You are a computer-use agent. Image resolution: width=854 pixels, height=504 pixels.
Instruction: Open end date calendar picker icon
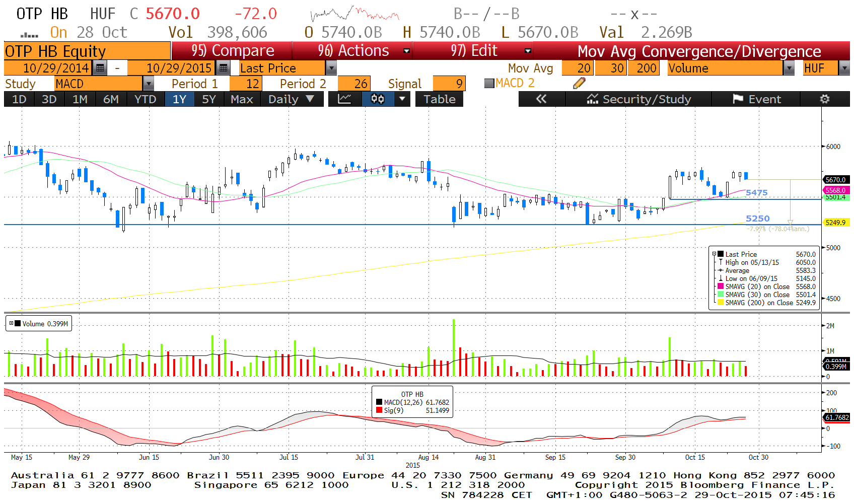[223, 68]
